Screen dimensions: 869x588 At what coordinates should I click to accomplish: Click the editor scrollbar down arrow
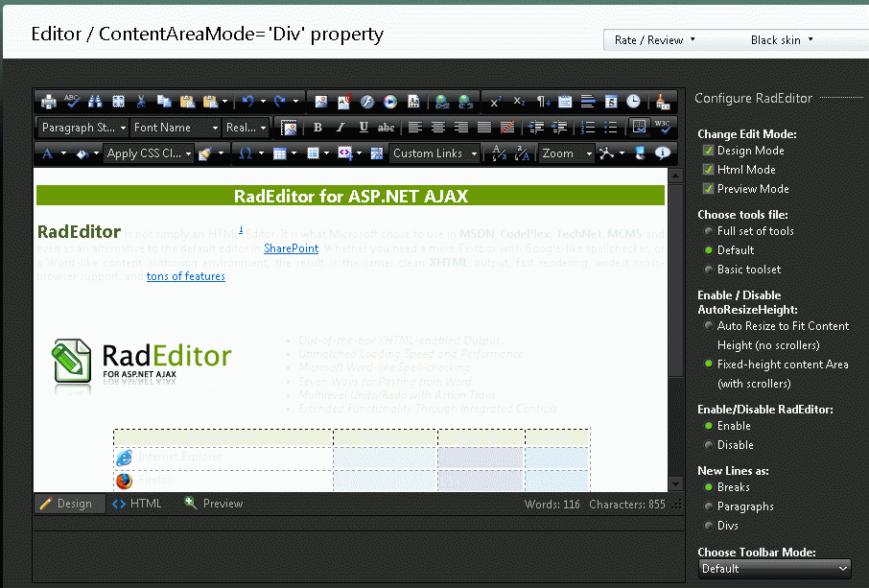point(675,483)
